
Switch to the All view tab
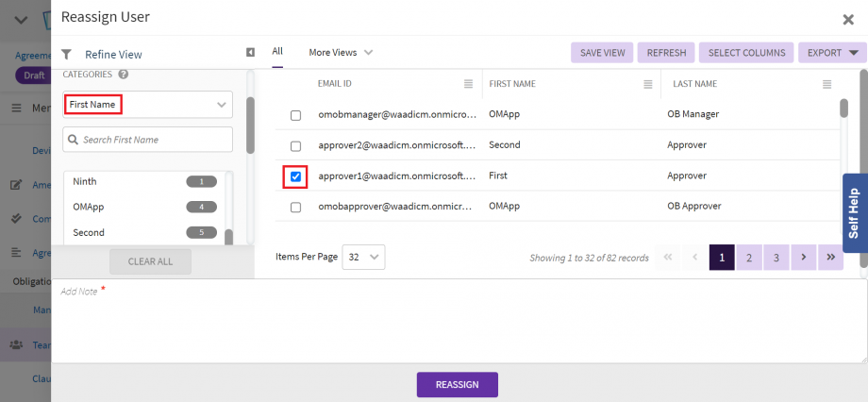277,51
